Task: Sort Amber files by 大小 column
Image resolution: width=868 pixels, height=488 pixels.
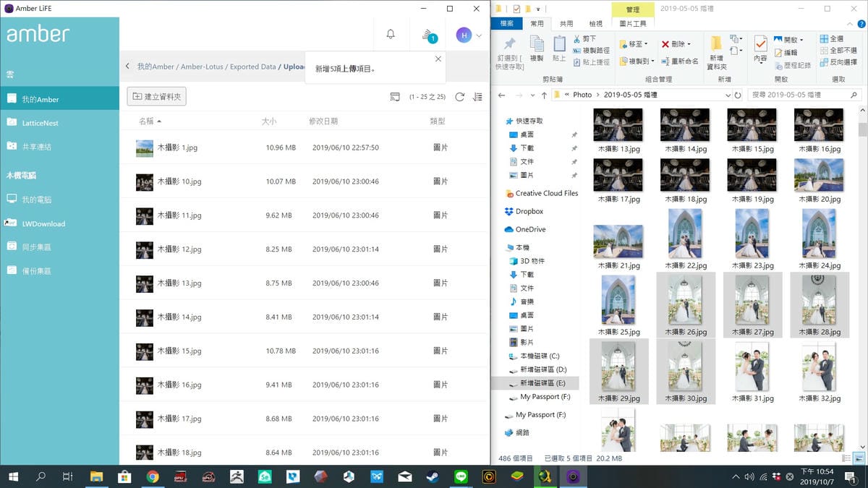Action: (x=269, y=121)
